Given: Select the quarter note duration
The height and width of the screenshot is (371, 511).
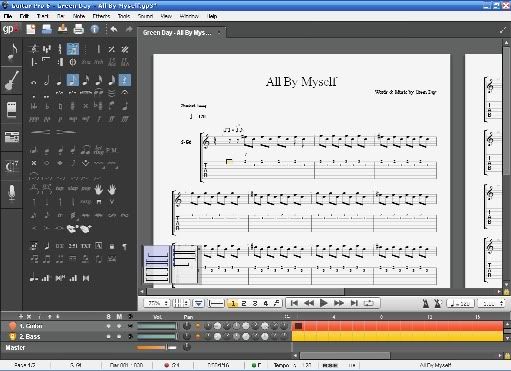Looking at the screenshot, I should point(60,80).
